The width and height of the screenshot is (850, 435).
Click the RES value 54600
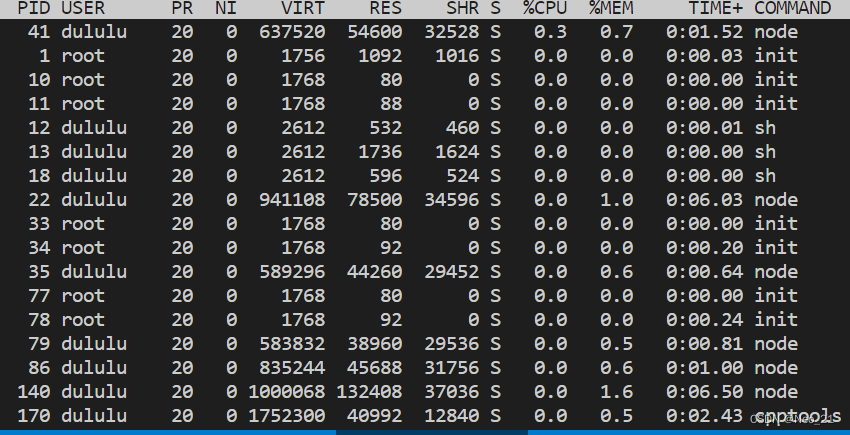375,31
